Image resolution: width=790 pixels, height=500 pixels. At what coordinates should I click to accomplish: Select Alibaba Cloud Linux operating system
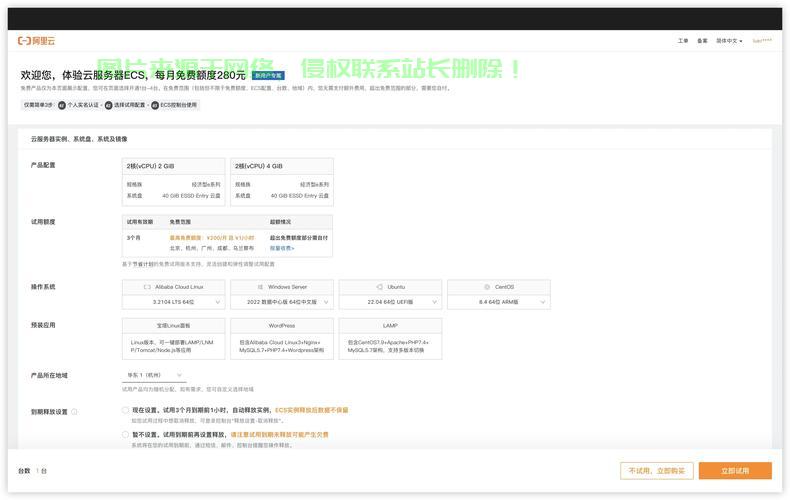coord(173,287)
